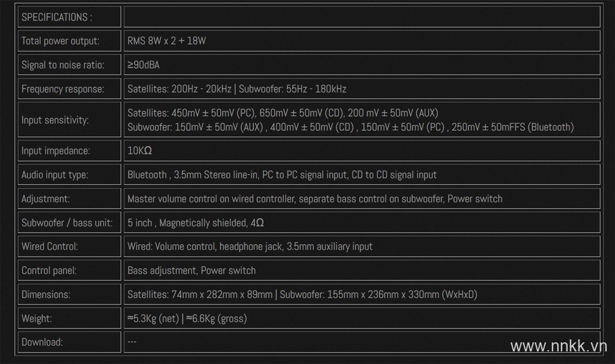
Task: Click the Wired Control label cell
Action: tap(70, 246)
